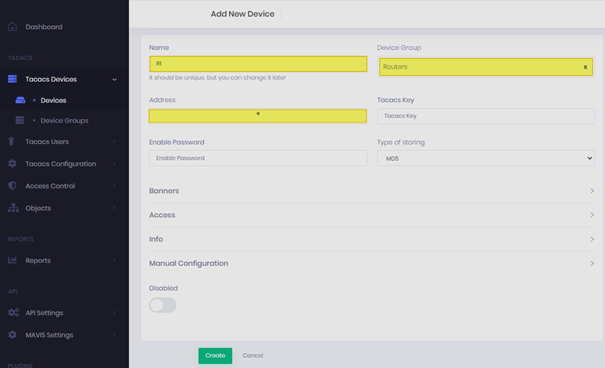Click the Cancel button

[x=253, y=356]
